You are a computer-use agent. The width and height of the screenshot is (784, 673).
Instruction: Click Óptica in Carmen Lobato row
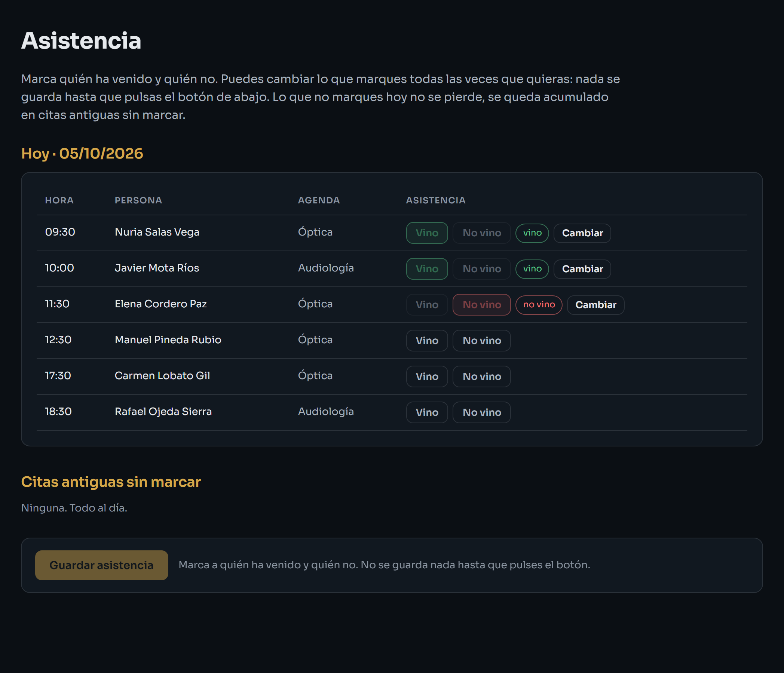315,376
